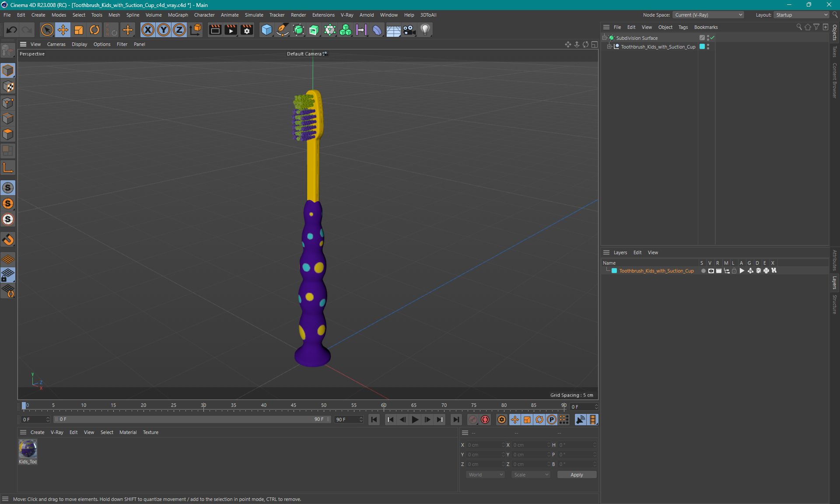This screenshot has height=504, width=840.
Task: Expand Toothbrush_Kids_with_Suction_Cup object in tree
Action: (x=609, y=46)
